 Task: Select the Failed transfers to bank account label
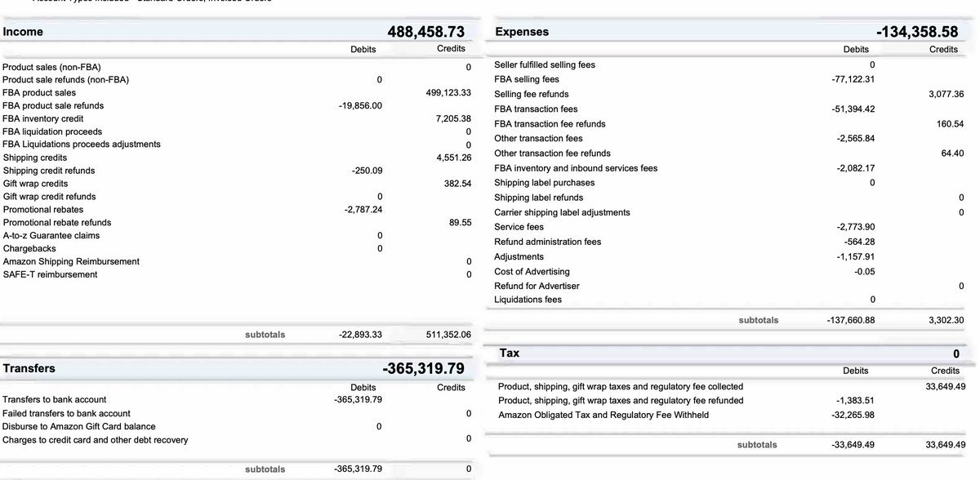click(66, 414)
